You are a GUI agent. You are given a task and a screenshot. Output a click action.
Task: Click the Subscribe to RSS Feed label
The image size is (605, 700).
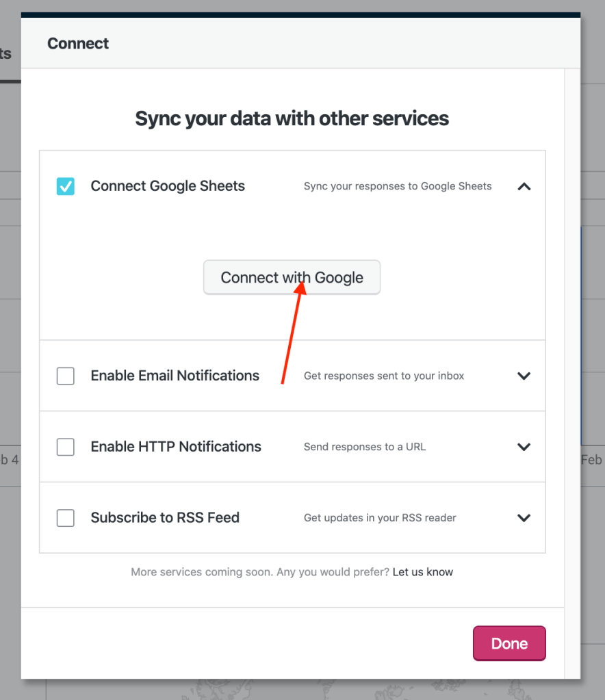click(165, 518)
